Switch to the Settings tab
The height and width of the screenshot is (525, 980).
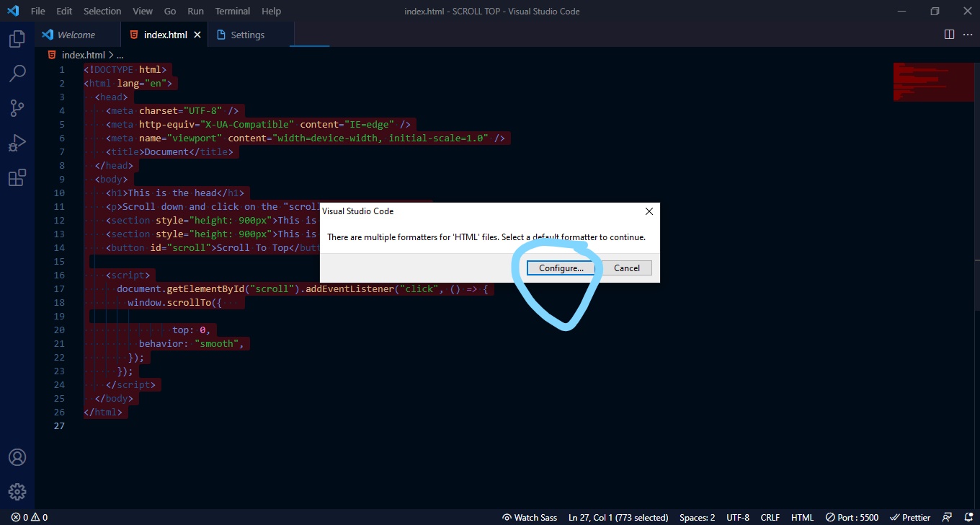coord(247,35)
